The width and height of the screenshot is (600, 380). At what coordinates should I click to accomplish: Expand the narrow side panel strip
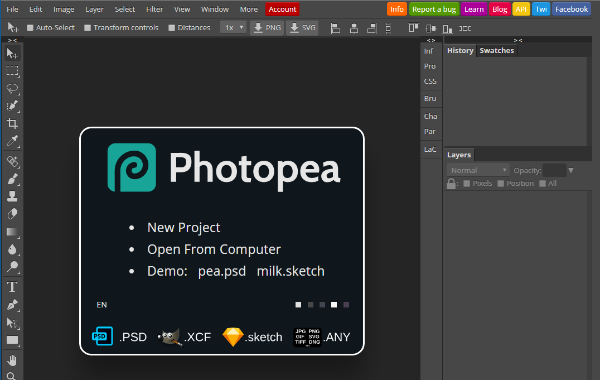coord(431,40)
